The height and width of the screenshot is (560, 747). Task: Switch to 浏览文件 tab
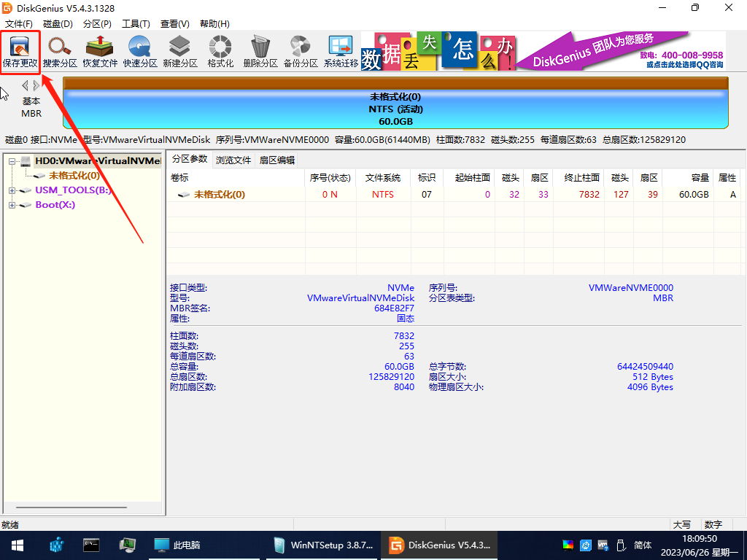coord(233,160)
